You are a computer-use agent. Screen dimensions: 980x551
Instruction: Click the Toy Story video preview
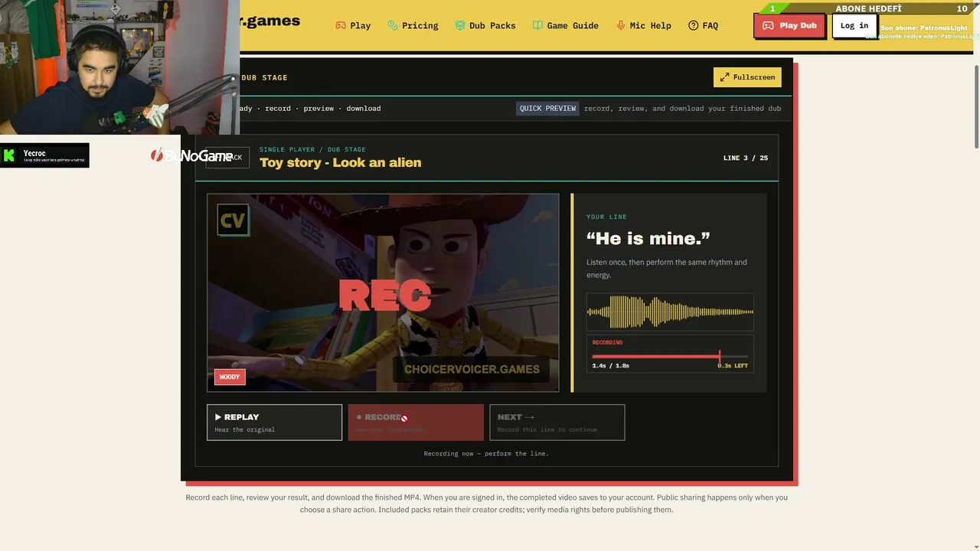[x=383, y=292]
